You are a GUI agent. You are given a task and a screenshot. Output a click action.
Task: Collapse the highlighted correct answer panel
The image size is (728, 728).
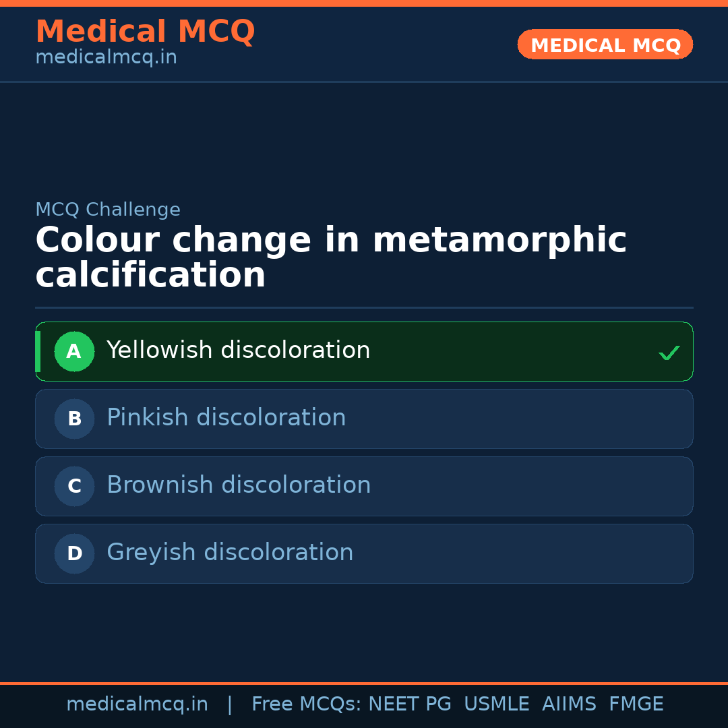point(364,351)
